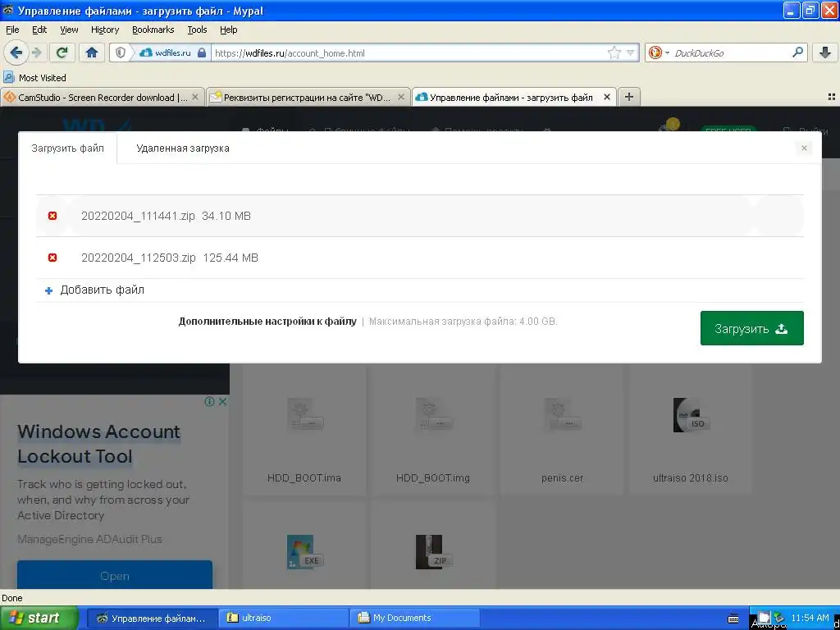Image resolution: width=840 pixels, height=630 pixels.
Task: Open the Tools menu
Action: coord(197,30)
